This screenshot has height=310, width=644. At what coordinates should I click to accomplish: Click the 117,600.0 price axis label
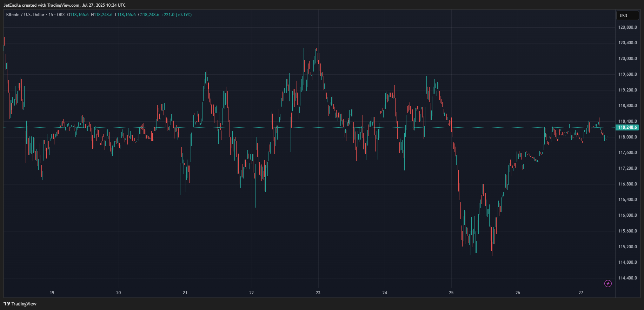[628, 153]
